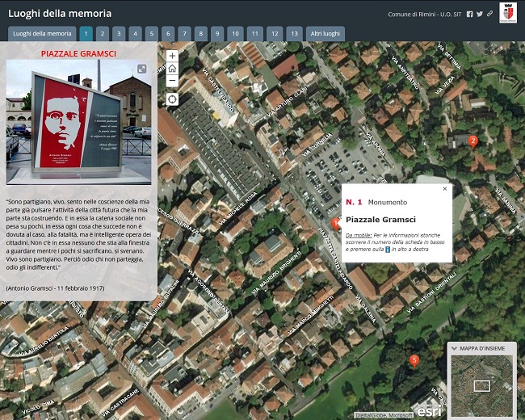Open the Altri luoghi tab
Screen dimensions: 525x420
325,34
